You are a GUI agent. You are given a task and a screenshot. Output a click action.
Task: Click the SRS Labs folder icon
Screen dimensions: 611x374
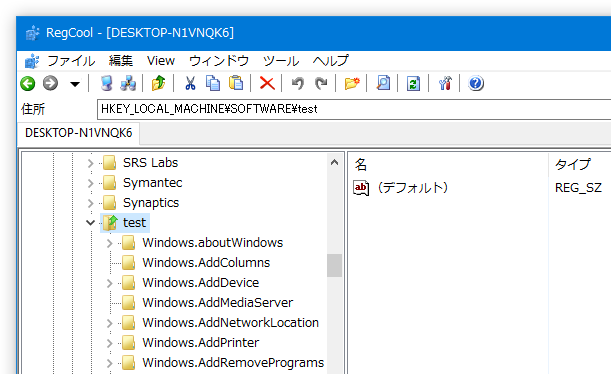pyautogui.click(x=109, y=163)
